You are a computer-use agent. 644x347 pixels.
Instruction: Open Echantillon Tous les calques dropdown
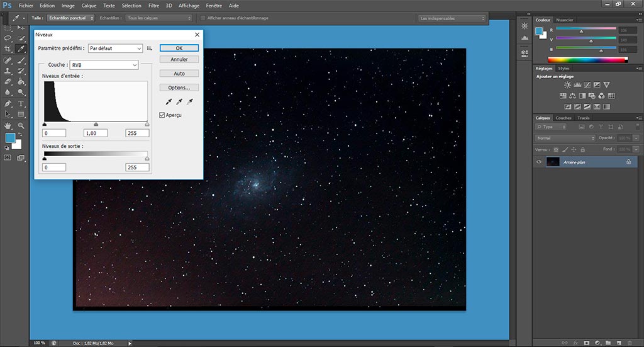tap(158, 18)
